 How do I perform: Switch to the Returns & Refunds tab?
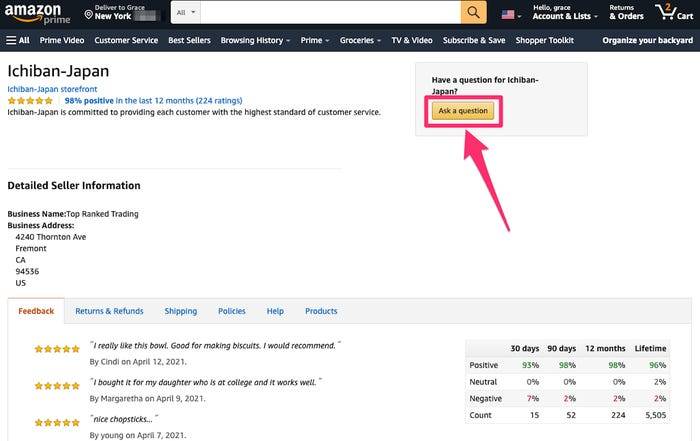point(109,311)
